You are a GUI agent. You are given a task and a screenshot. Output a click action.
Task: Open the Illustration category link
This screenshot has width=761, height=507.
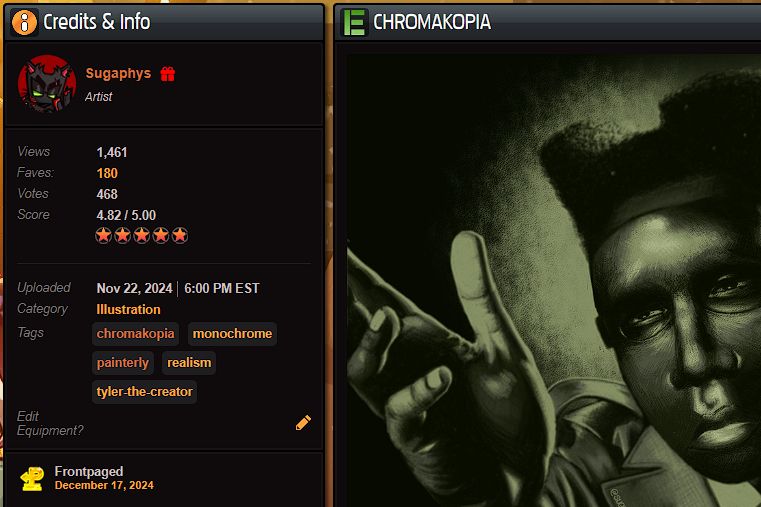coord(129,310)
